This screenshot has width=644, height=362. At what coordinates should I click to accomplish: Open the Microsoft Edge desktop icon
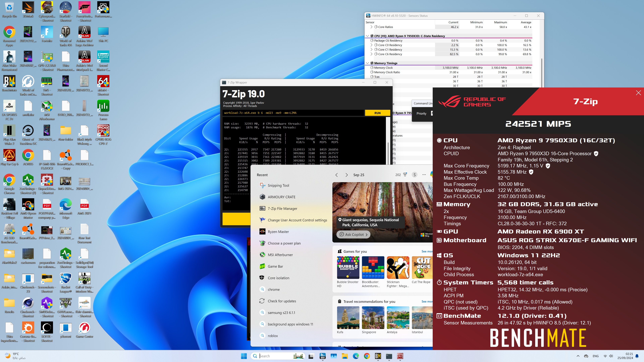pyautogui.click(x=66, y=209)
